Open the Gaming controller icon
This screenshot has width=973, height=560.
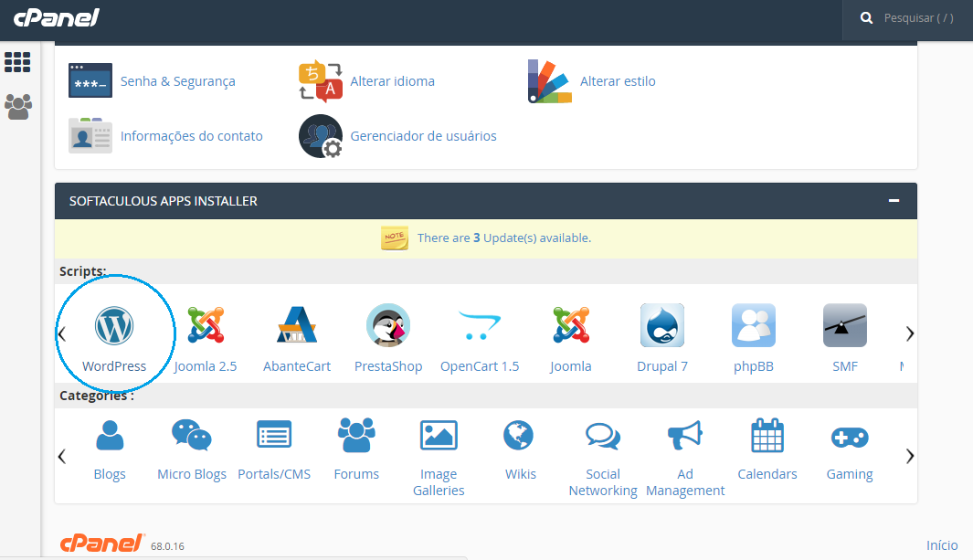[x=850, y=438]
